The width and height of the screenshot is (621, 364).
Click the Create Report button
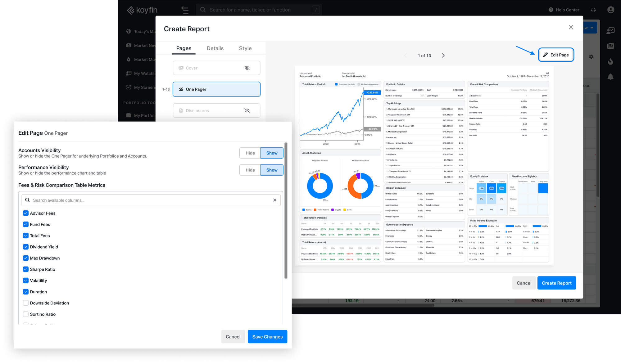tap(556, 283)
